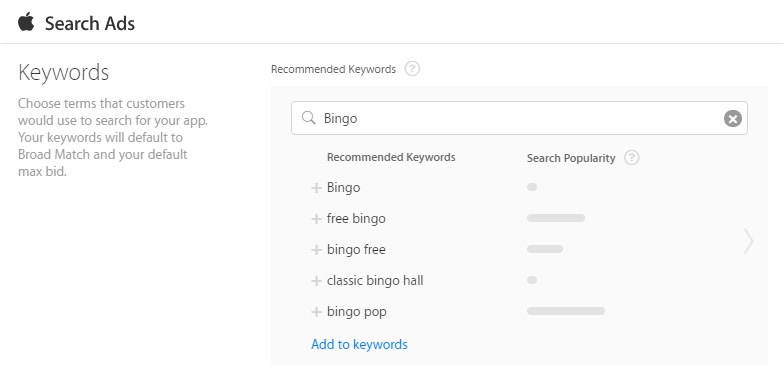Focus the keyword search input field
Viewport: 784px width, 385px height.
click(519, 118)
